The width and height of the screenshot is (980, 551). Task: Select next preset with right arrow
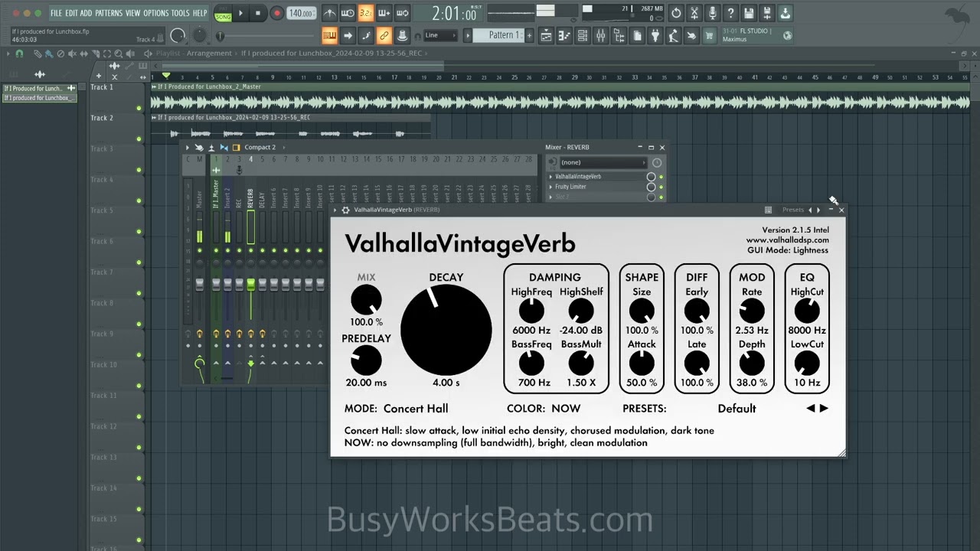click(x=824, y=409)
